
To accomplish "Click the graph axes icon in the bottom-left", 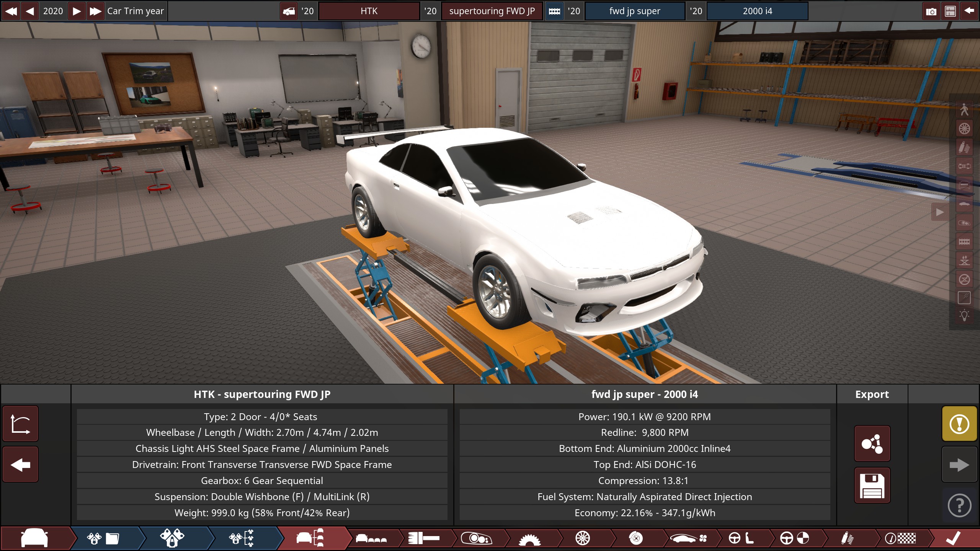I will click(x=20, y=424).
